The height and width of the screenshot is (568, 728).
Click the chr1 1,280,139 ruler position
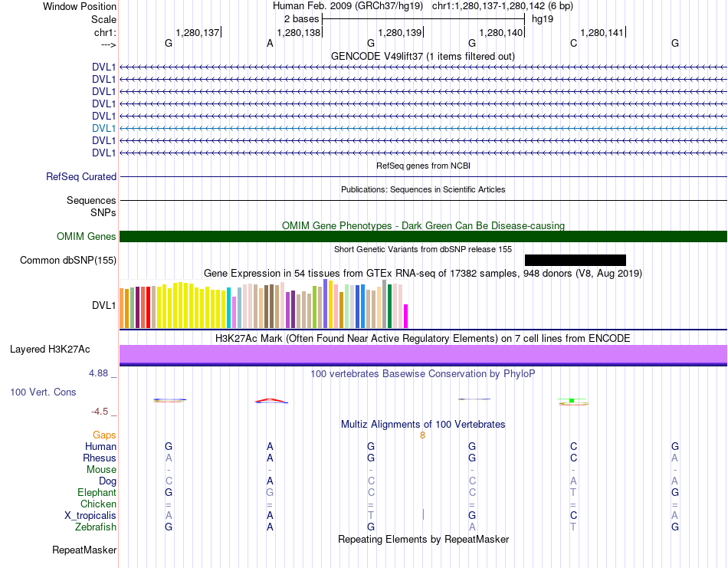(x=400, y=32)
